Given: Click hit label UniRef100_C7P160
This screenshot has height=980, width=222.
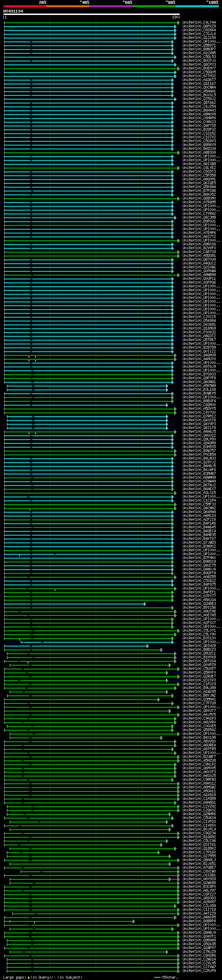Looking at the screenshot, I should coord(199,852).
